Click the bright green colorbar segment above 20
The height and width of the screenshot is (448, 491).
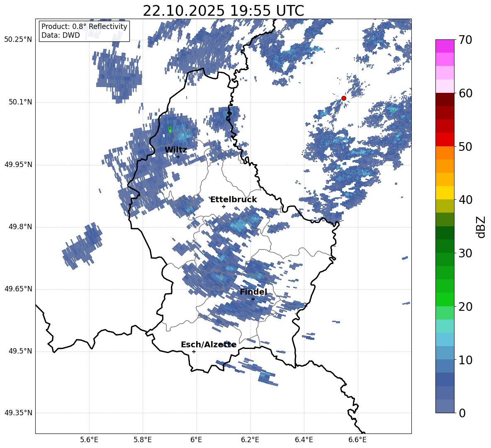coord(445,299)
